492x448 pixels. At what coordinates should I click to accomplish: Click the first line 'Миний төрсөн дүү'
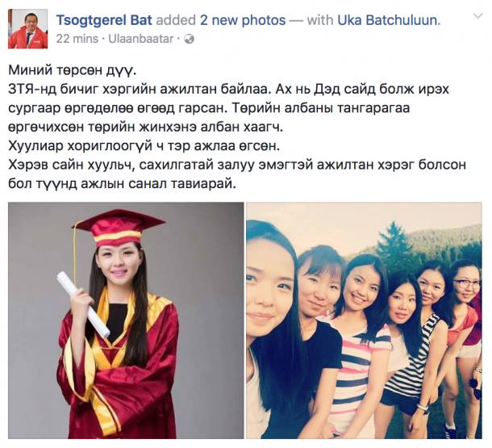(73, 71)
